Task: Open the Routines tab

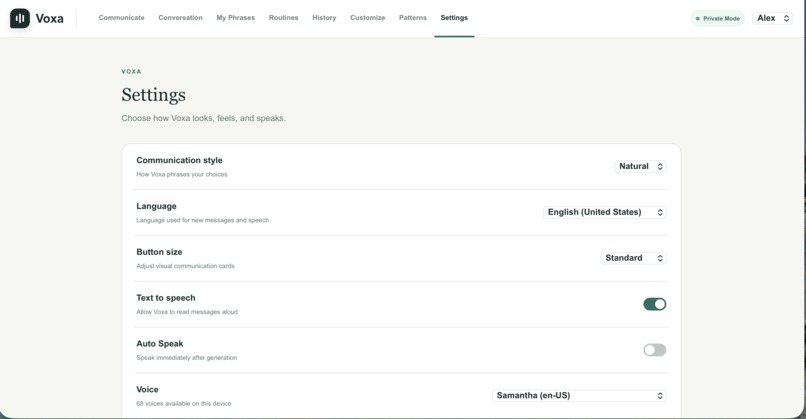Action: tap(283, 17)
